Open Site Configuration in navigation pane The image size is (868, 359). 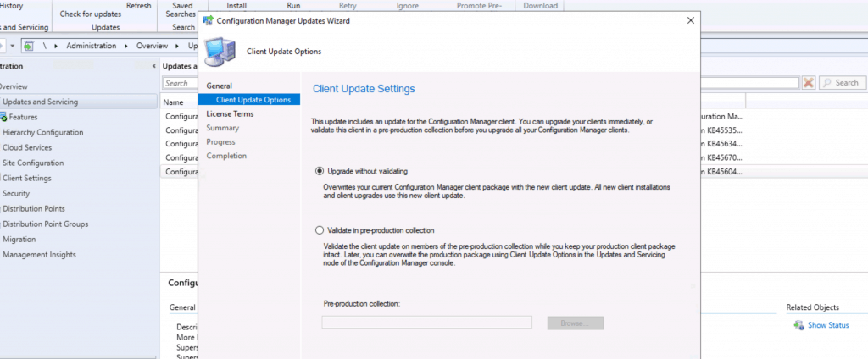33,163
